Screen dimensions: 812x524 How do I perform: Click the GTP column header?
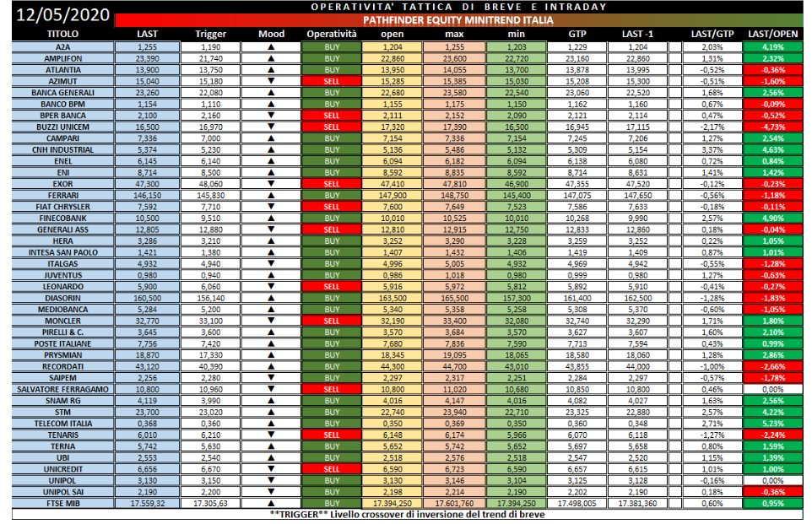(577, 34)
